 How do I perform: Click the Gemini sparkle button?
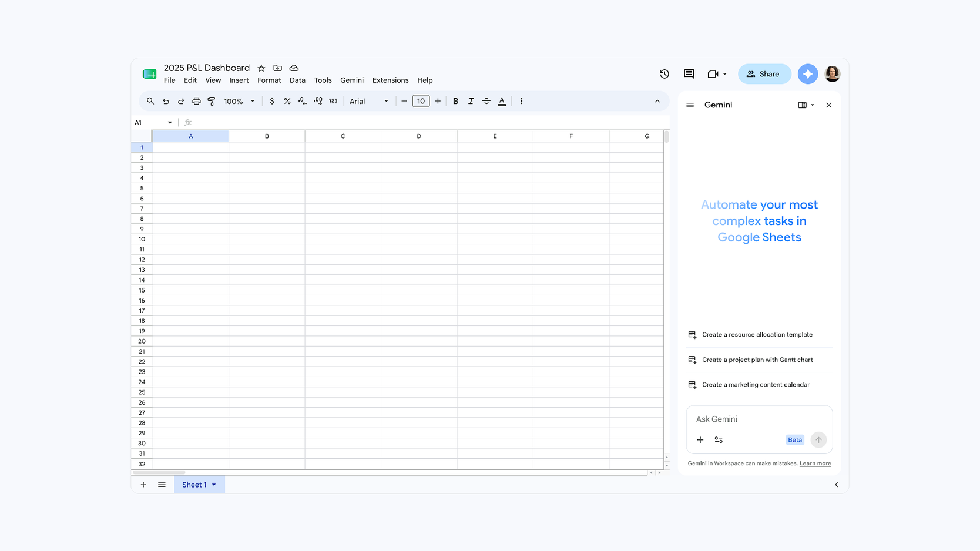point(808,74)
